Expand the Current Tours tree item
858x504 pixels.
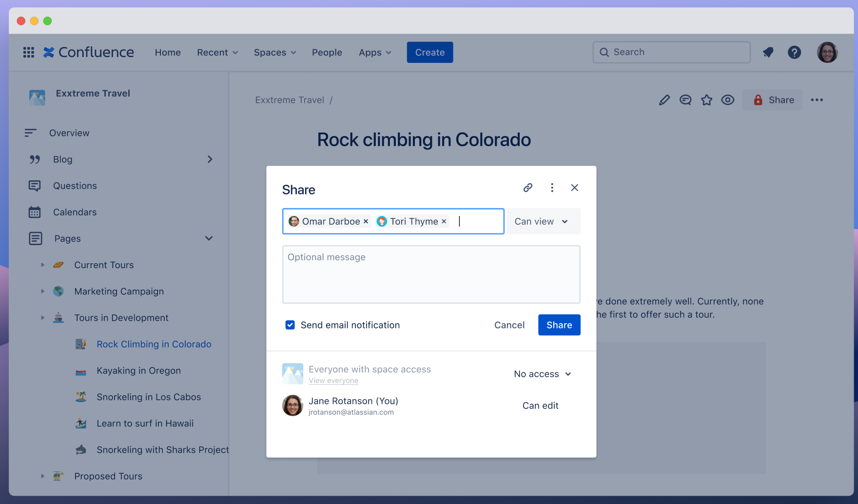(42, 265)
